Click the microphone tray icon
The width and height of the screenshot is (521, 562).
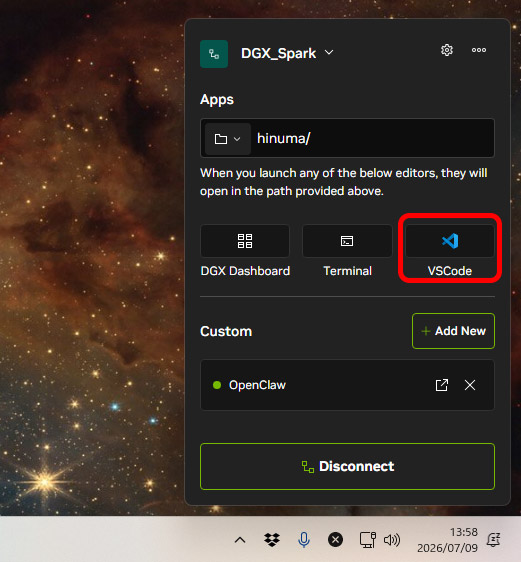pyautogui.click(x=303, y=540)
